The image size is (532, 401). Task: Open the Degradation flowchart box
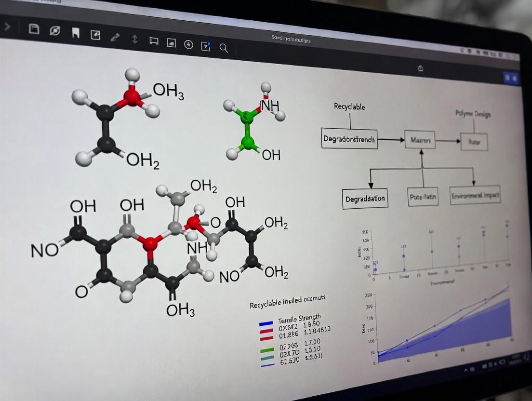point(365,198)
